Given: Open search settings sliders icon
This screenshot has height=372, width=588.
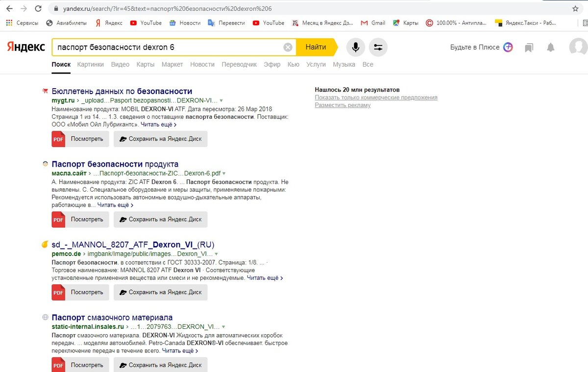Looking at the screenshot, I should click(378, 47).
